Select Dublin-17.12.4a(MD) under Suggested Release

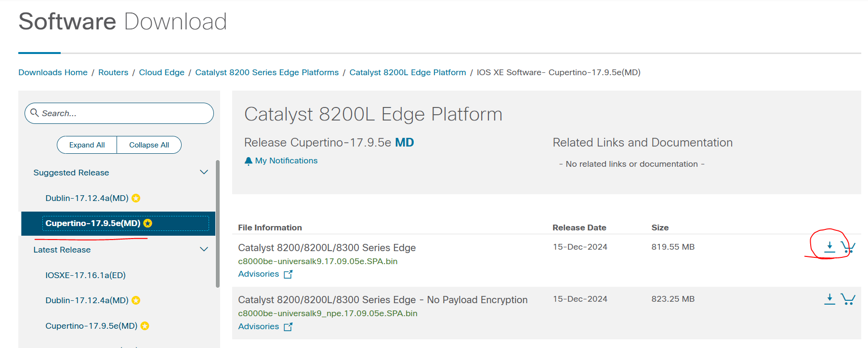[x=87, y=198]
